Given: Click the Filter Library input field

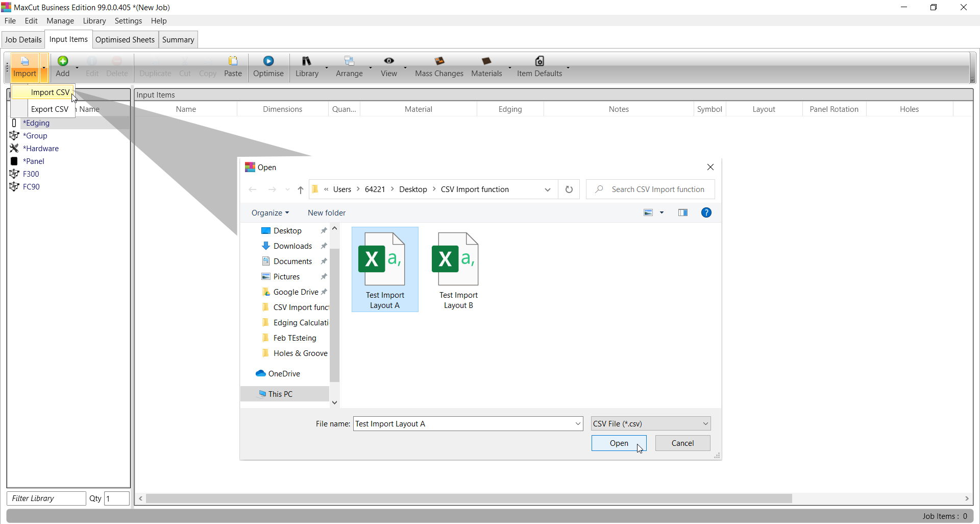Looking at the screenshot, I should (x=46, y=498).
